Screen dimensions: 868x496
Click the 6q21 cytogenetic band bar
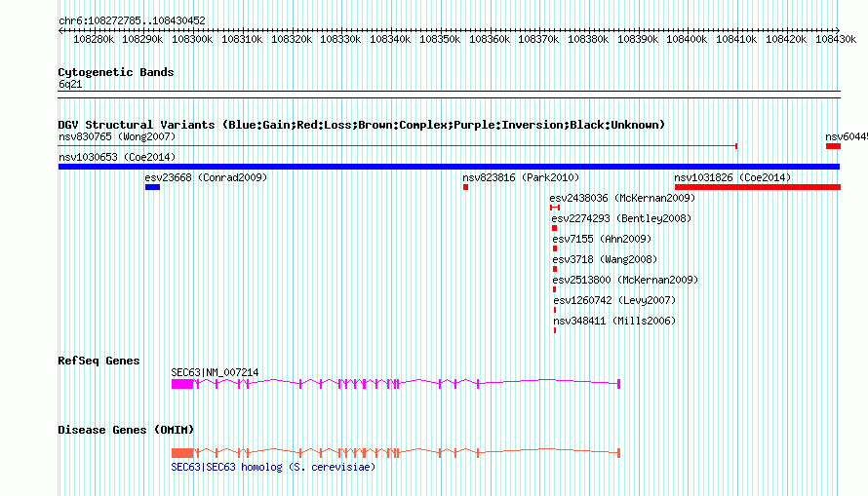pos(449,95)
